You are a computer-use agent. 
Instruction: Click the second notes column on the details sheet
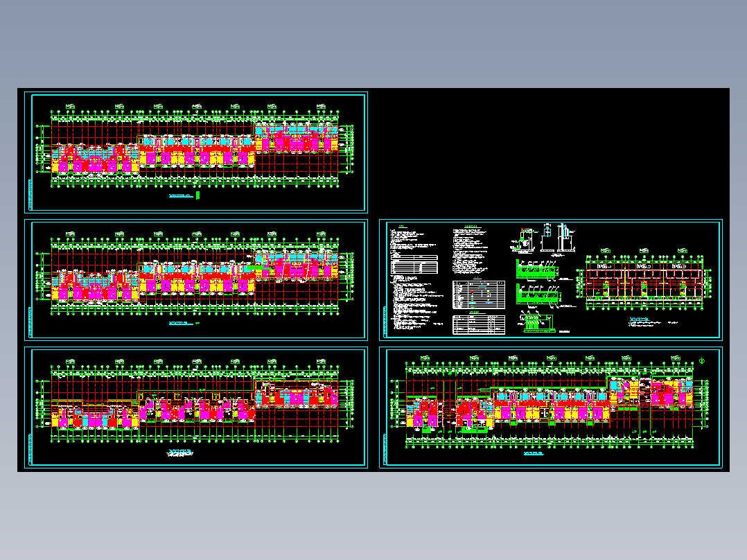point(470,250)
